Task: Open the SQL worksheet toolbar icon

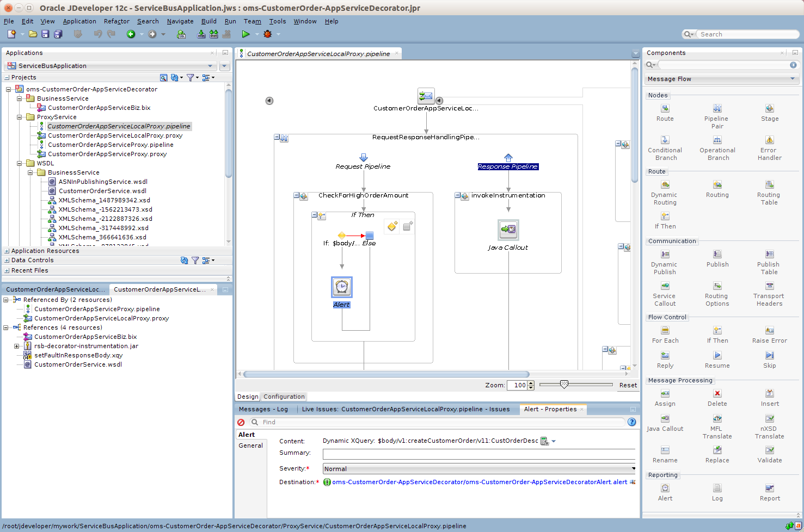Action: click(x=181, y=34)
